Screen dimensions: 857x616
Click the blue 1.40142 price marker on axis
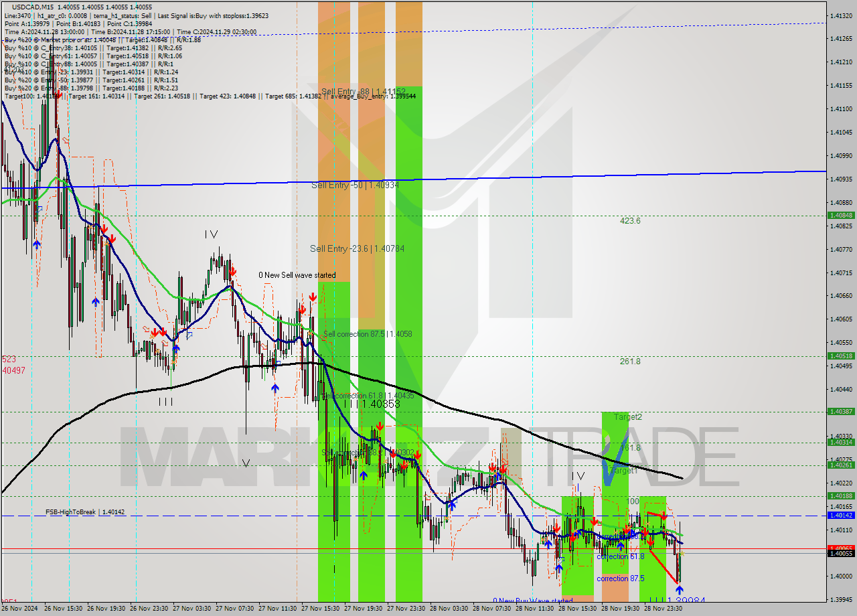[x=841, y=515]
